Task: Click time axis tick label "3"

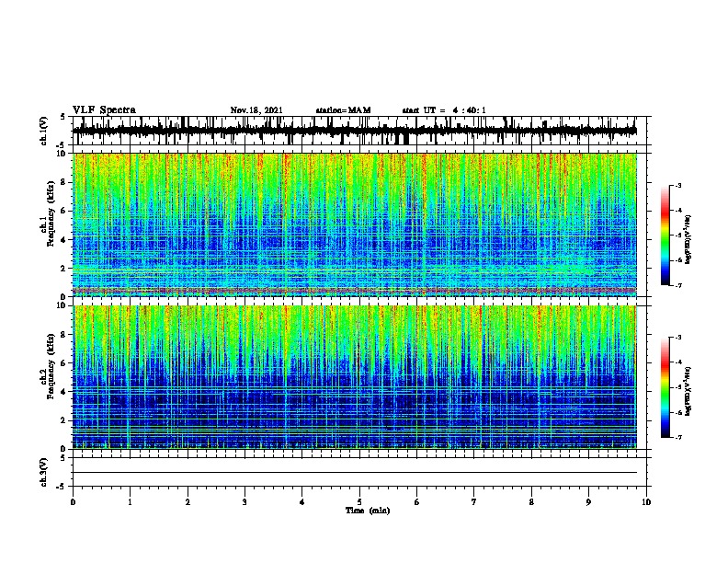Action: [x=245, y=502]
